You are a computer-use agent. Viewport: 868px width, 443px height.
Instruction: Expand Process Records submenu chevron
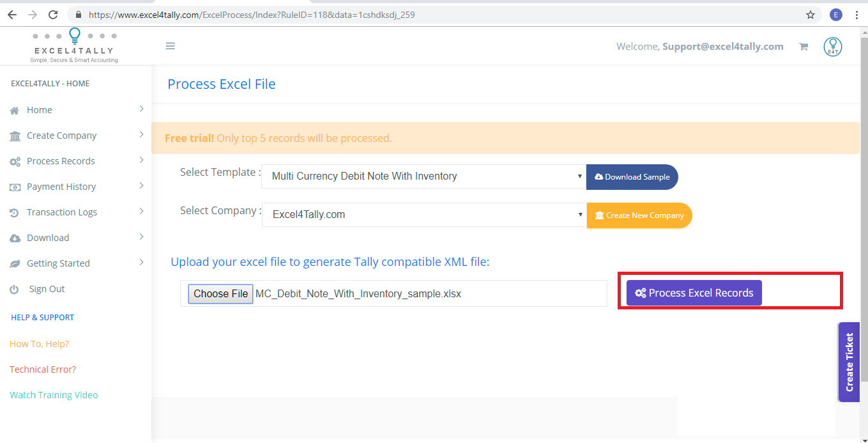(x=141, y=160)
